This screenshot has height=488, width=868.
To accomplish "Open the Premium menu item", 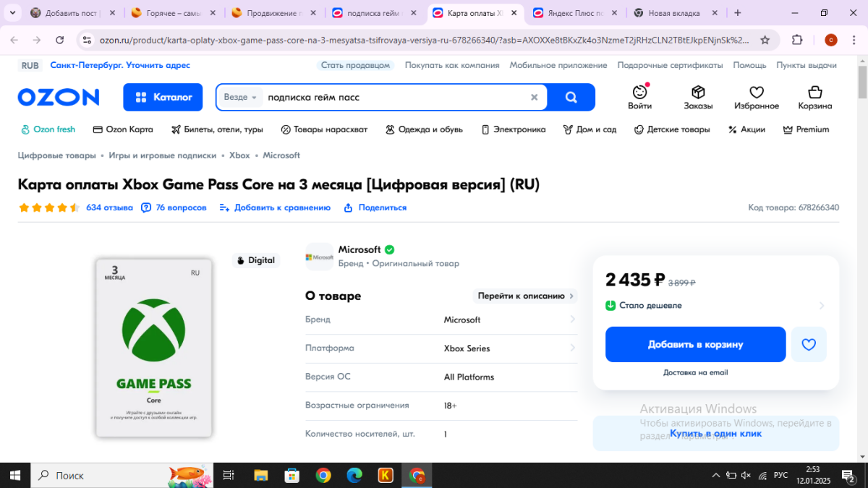I will [x=806, y=129].
